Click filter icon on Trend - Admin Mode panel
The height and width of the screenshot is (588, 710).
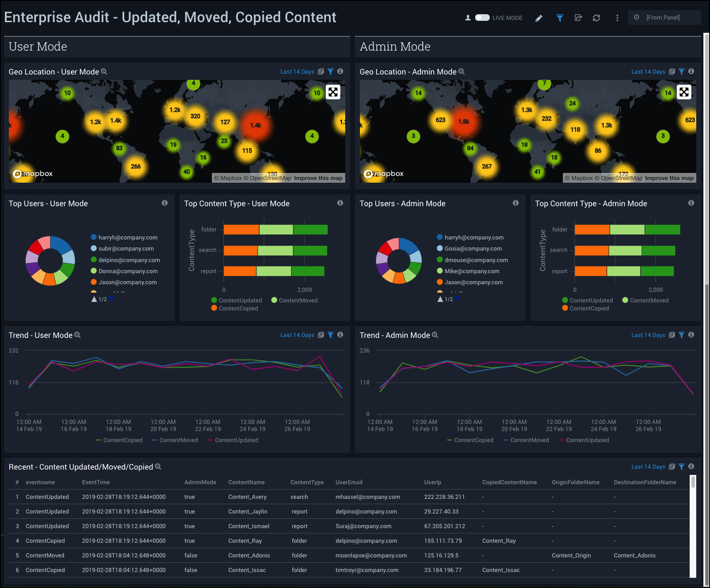click(682, 335)
